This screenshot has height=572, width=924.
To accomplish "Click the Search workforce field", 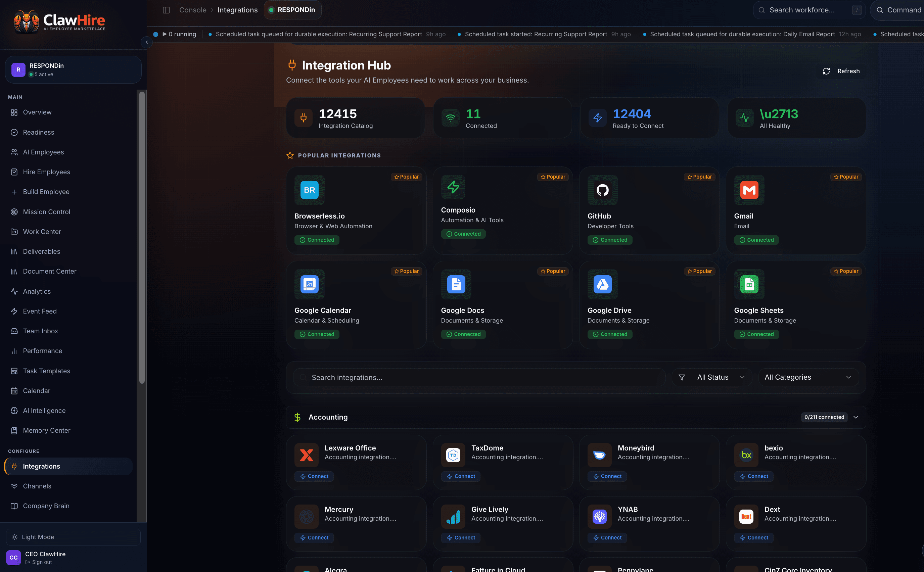I will (809, 10).
